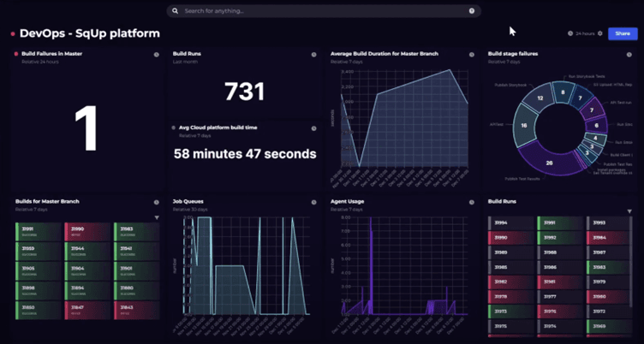Open run 31977 in Build Runs
The image size is (644, 344).
[560, 297]
